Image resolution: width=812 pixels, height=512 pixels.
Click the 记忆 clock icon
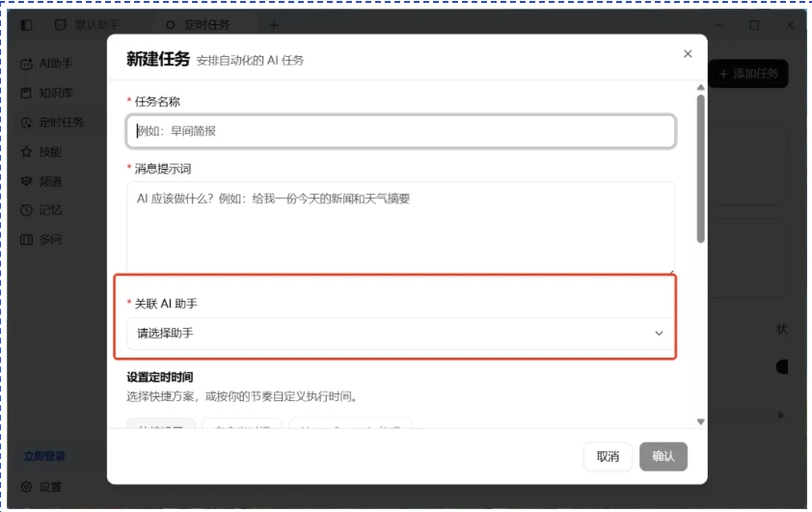pos(26,210)
